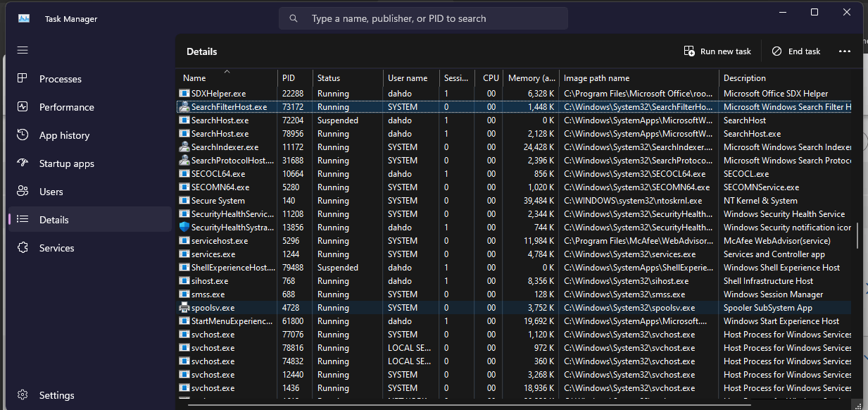This screenshot has width=868, height=410.
Task: Click the Task Manager app icon
Action: 24,19
